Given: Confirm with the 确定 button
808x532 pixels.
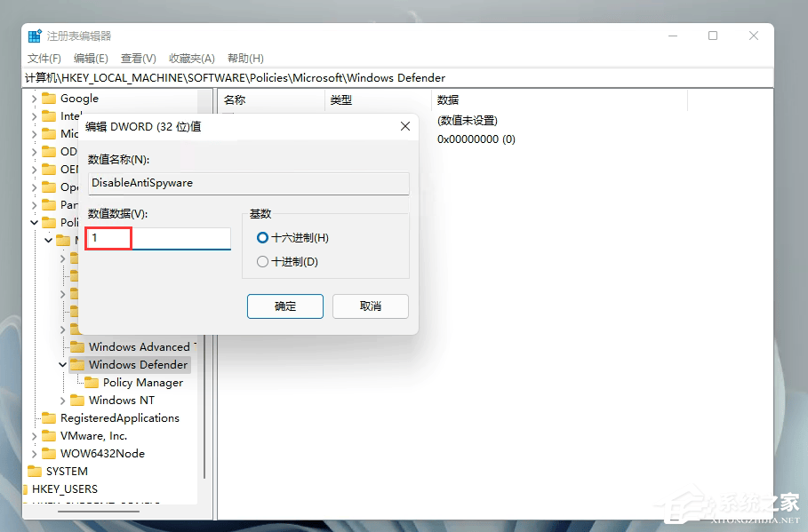Looking at the screenshot, I should pyautogui.click(x=284, y=306).
